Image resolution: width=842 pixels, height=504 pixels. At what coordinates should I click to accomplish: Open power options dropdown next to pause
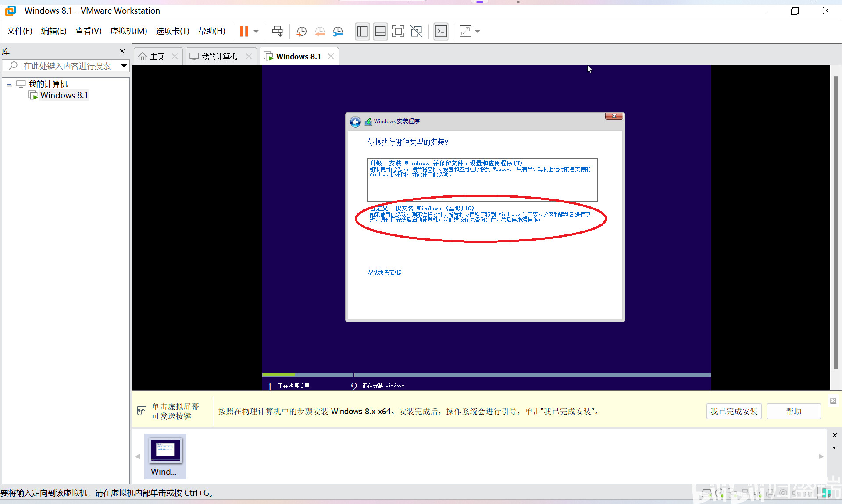(256, 32)
